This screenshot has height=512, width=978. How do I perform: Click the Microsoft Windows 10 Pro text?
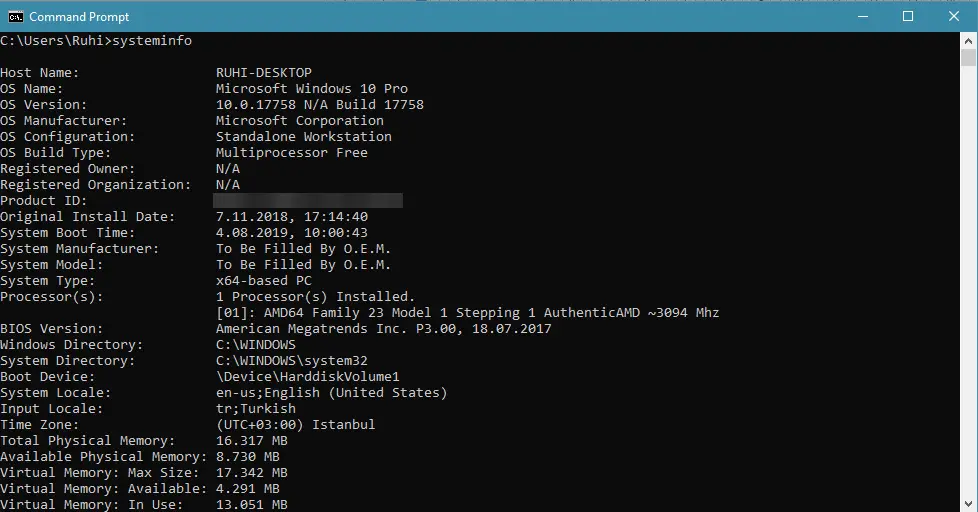(x=312, y=89)
